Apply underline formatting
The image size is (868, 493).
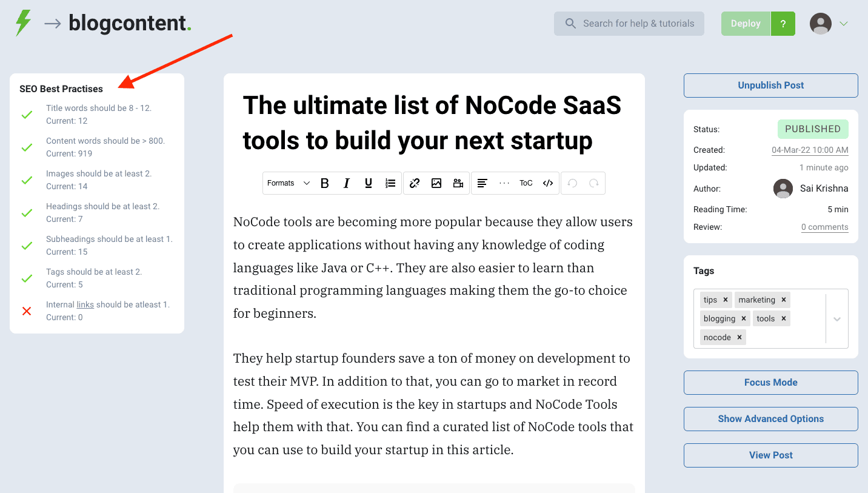point(369,183)
